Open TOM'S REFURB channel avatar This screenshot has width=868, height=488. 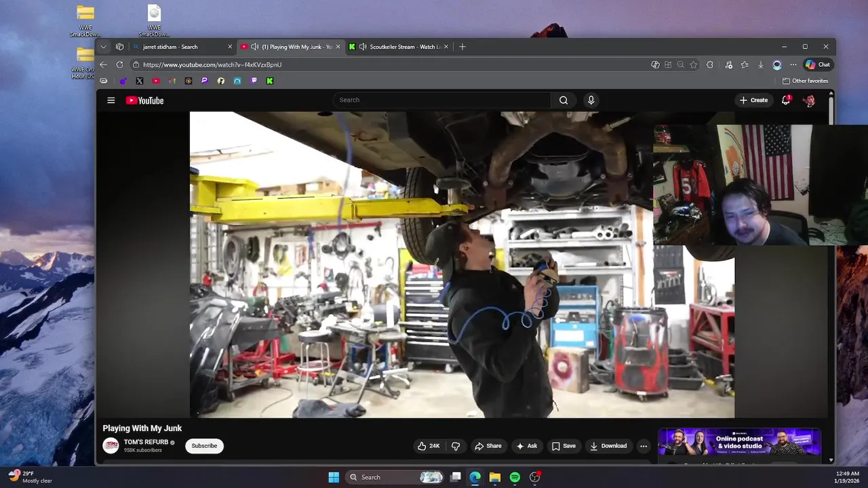[x=111, y=445]
